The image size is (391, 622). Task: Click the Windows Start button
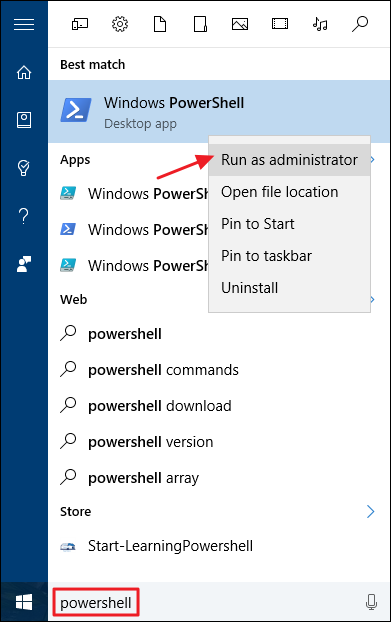click(24, 603)
